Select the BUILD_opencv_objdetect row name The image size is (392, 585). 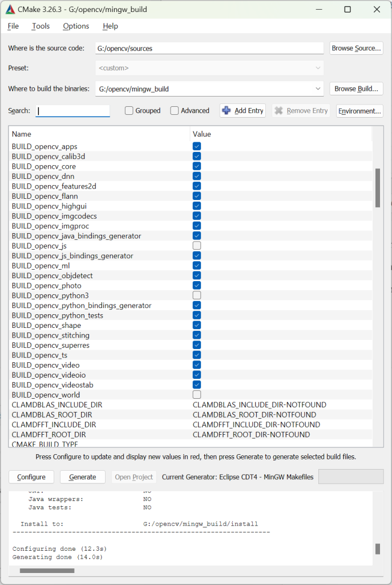(x=52, y=275)
